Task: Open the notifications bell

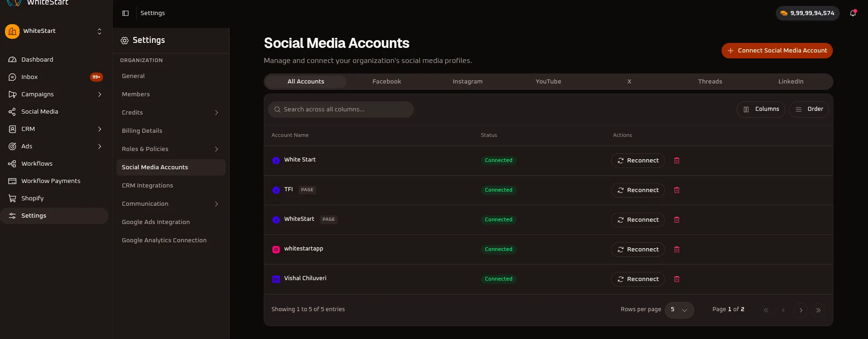Action: (853, 13)
